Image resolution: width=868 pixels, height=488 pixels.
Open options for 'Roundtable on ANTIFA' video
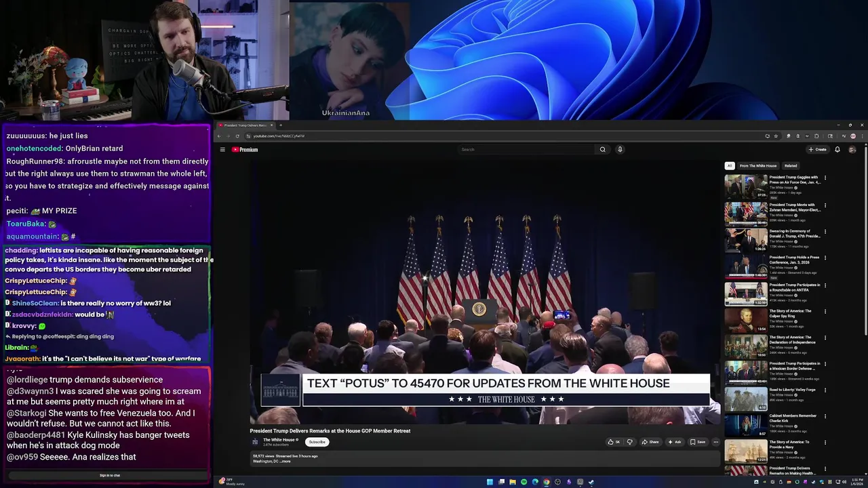click(x=825, y=285)
